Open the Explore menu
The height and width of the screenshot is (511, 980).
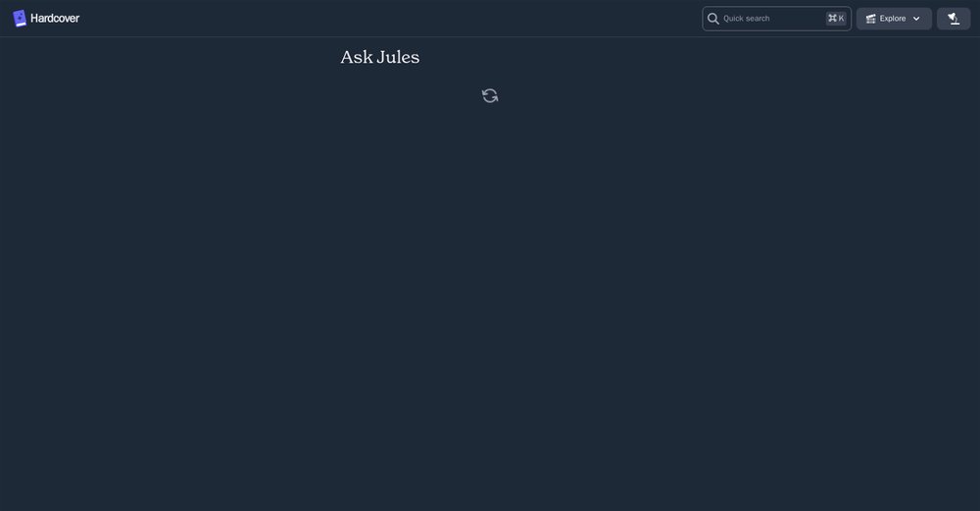(x=894, y=19)
